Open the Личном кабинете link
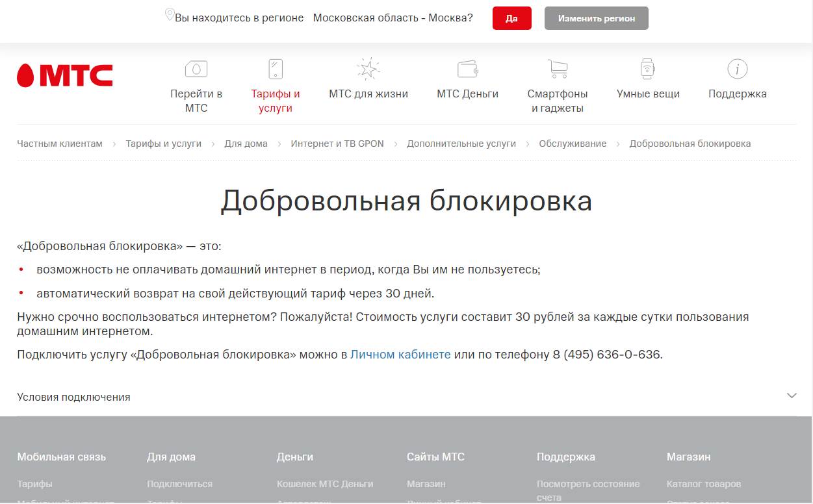Image resolution: width=813 pixels, height=504 pixels. [400, 355]
